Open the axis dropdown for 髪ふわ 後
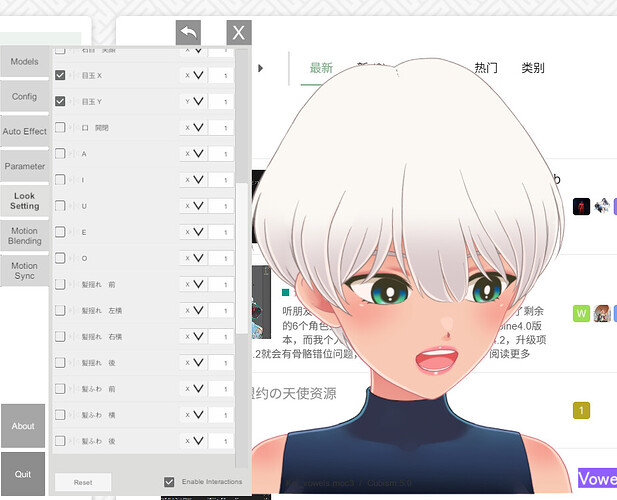Screen dimensions: 617x500 (x=193, y=441)
